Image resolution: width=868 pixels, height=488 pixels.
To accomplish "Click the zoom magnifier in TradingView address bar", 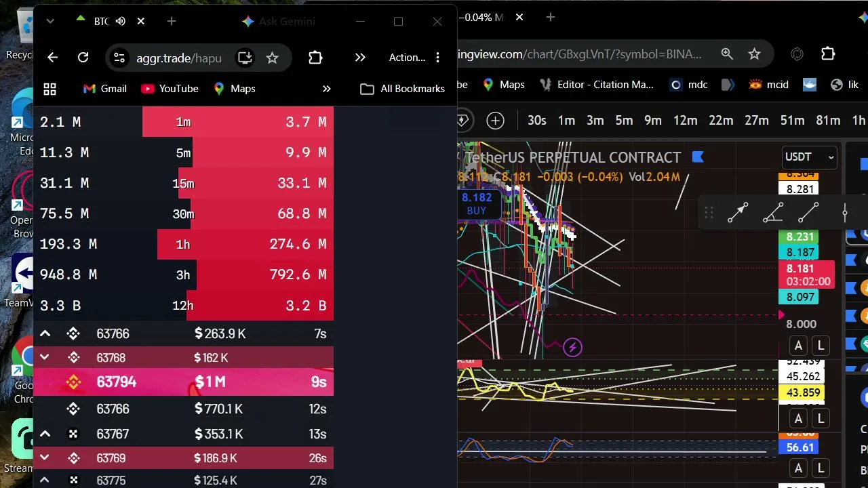I will tap(727, 54).
